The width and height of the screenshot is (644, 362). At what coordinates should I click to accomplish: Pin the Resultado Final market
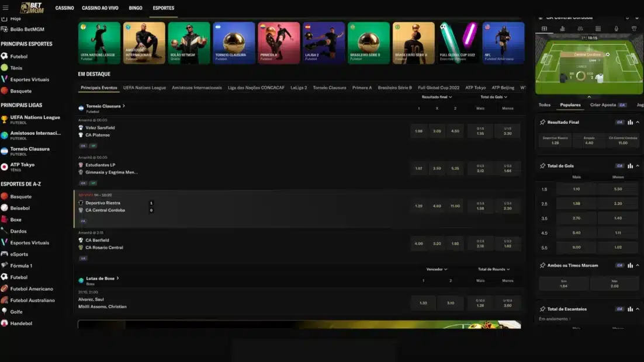(542, 122)
